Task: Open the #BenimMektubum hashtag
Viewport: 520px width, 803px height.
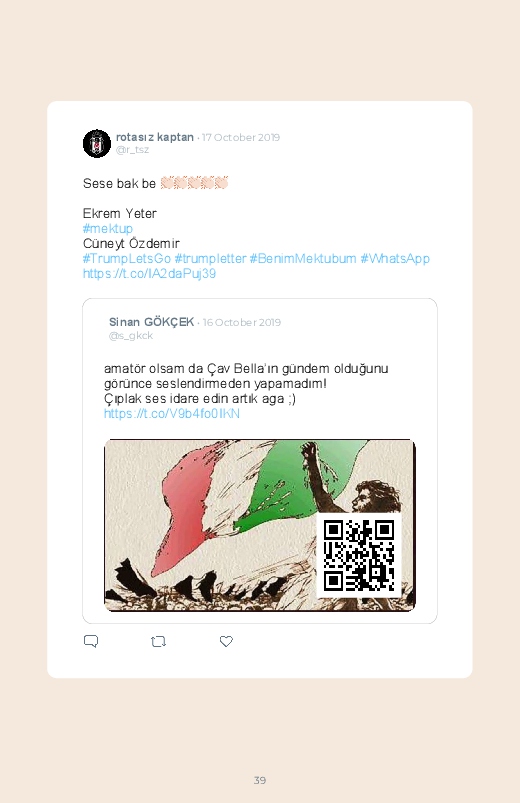Action: [x=303, y=259]
